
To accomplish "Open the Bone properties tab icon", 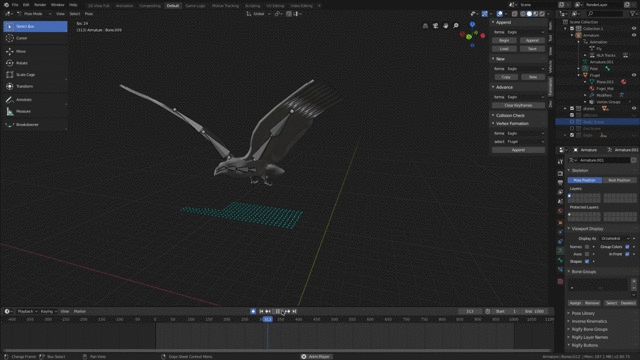I will point(560,260).
